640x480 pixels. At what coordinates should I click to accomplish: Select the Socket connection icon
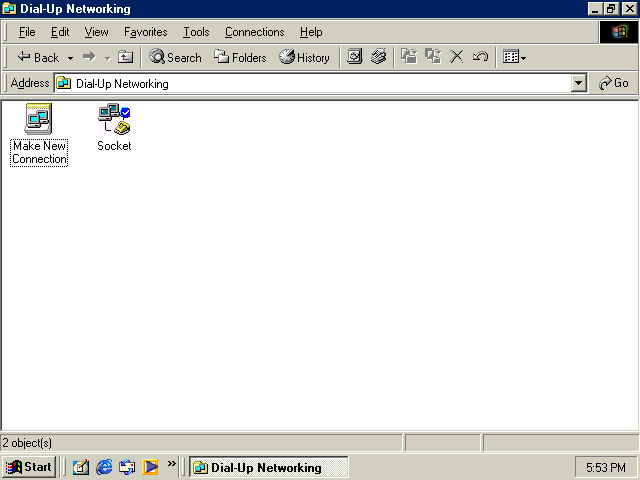click(x=114, y=128)
